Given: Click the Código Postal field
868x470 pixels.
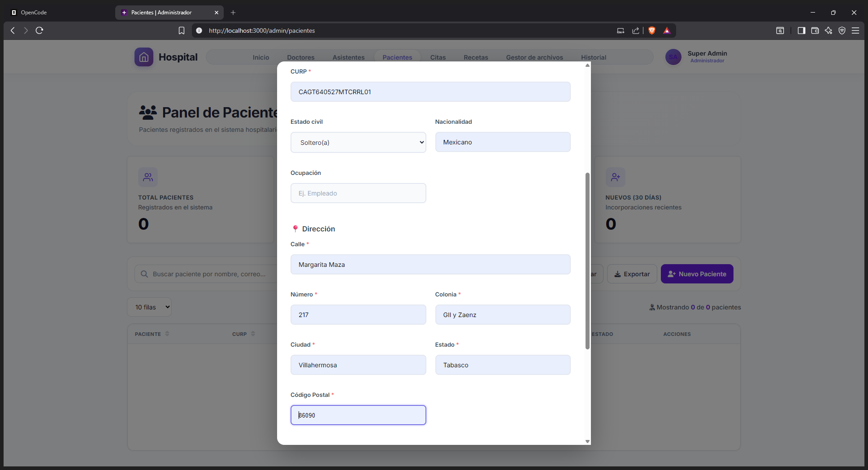Looking at the screenshot, I should click(x=358, y=415).
